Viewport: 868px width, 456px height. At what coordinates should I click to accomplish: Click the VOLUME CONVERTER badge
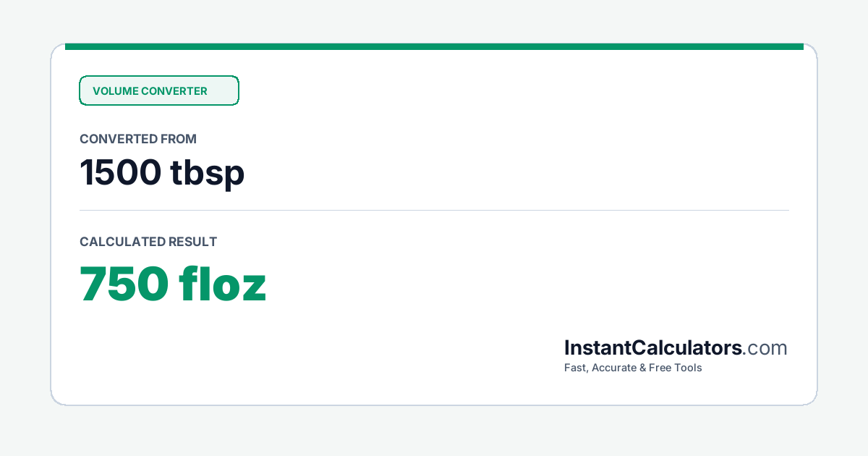pyautogui.click(x=158, y=90)
